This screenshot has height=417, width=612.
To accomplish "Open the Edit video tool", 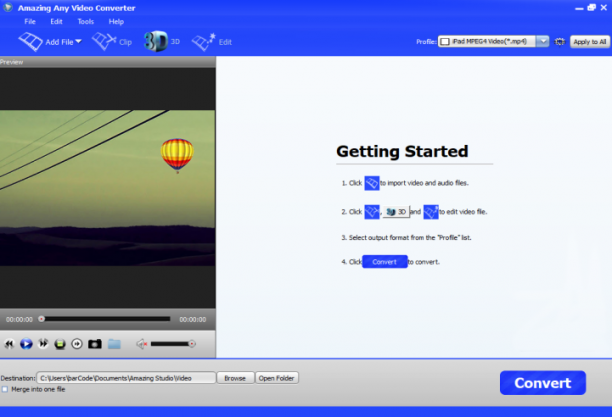I will pyautogui.click(x=212, y=41).
